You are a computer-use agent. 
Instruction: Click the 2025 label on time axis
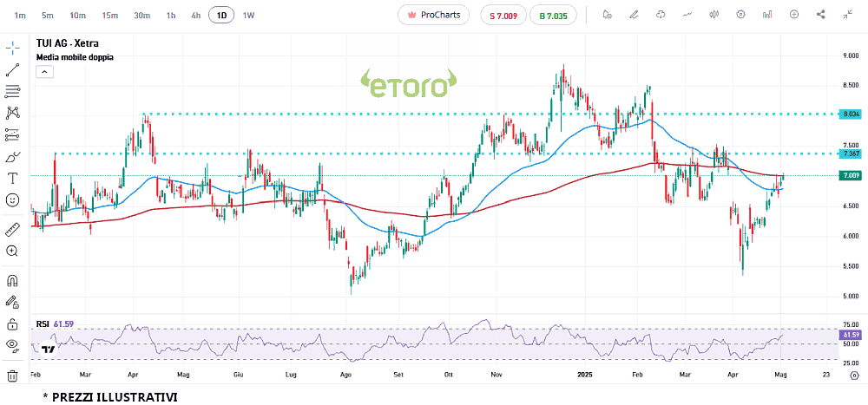pos(584,375)
